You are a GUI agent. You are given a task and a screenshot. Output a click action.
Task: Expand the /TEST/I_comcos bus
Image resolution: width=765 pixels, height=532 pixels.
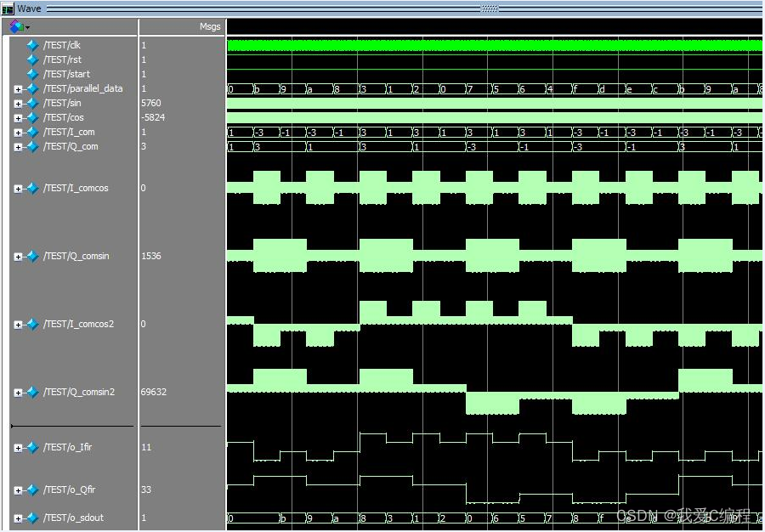18,189
